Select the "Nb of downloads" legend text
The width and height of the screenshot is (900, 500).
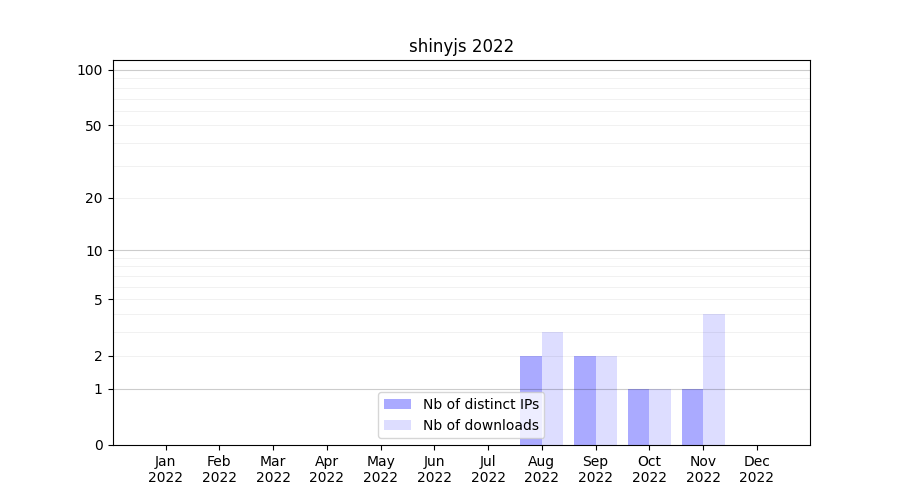click(x=480, y=425)
